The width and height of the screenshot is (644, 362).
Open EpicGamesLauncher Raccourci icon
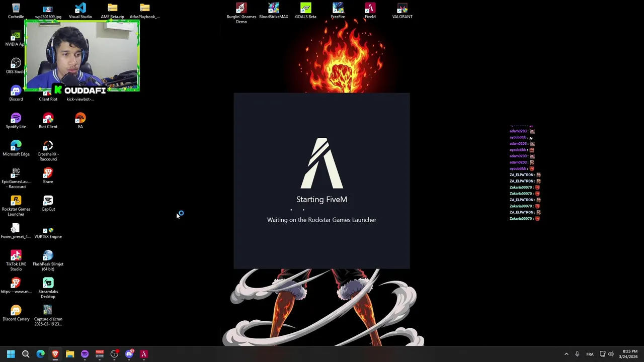[16, 178]
